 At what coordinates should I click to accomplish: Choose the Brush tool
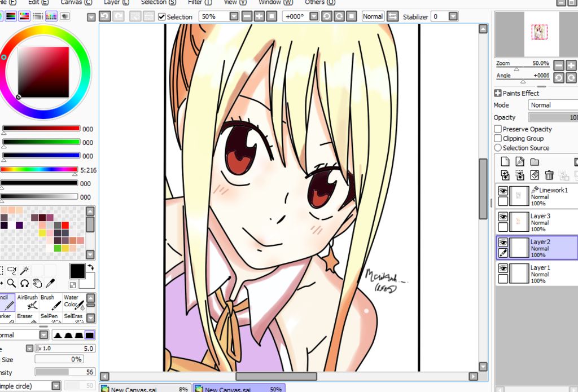click(x=50, y=302)
